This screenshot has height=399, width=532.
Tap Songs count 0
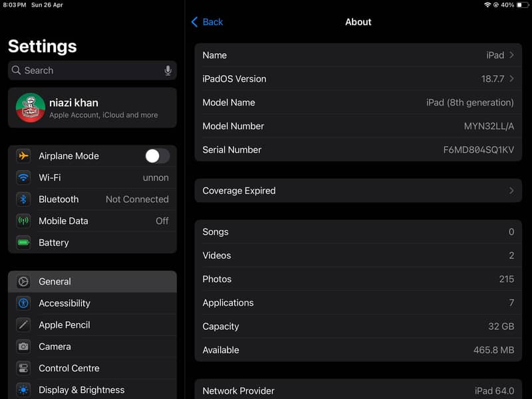tap(511, 231)
